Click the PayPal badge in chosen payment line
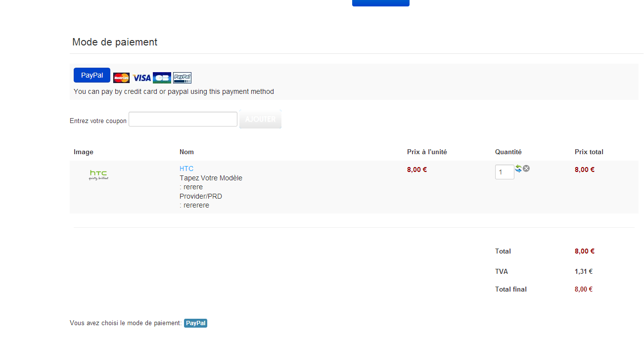The height and width of the screenshot is (339, 644). (195, 323)
